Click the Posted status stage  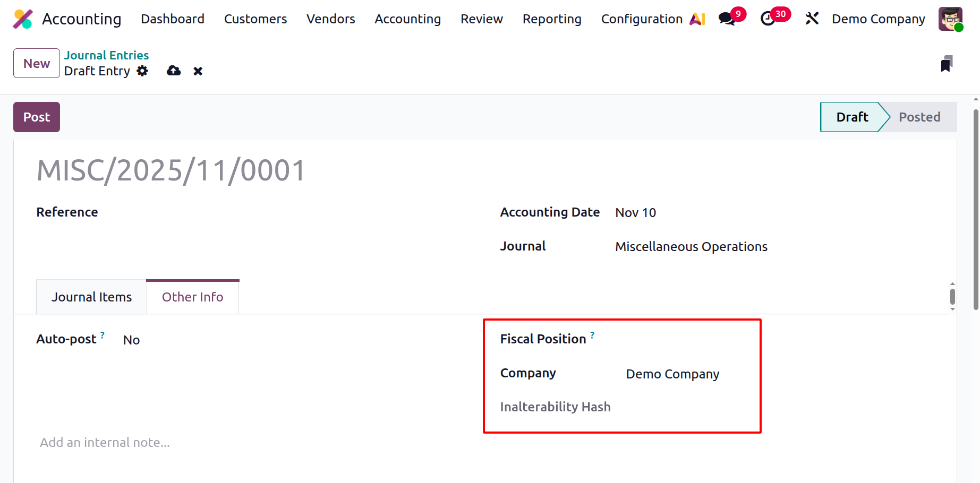point(919,117)
